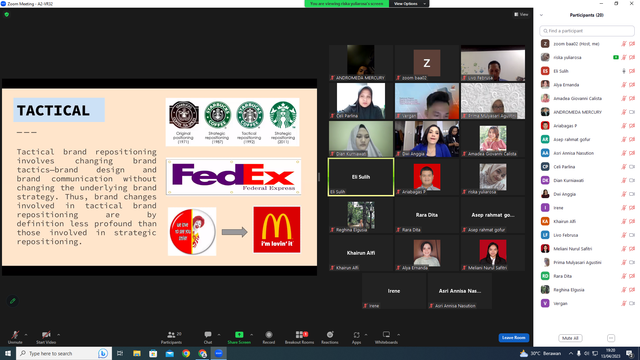
Task: Open the Whiteboards icon
Action: pos(386,335)
